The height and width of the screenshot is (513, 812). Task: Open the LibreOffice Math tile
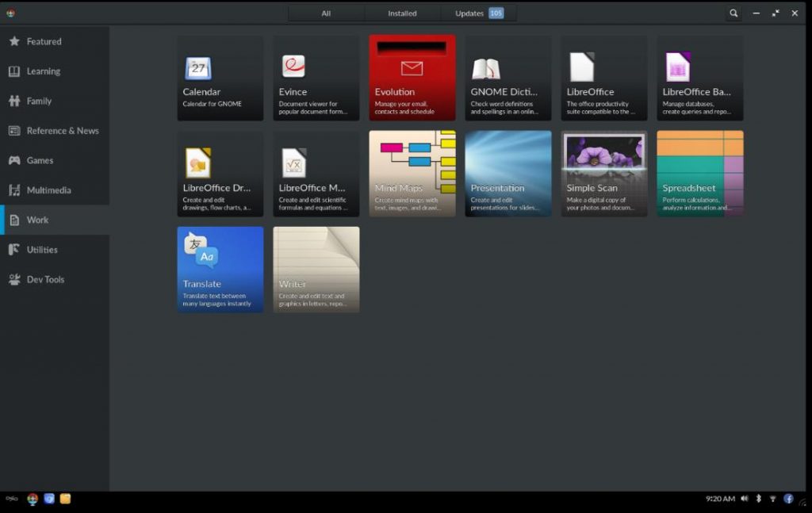coord(316,174)
